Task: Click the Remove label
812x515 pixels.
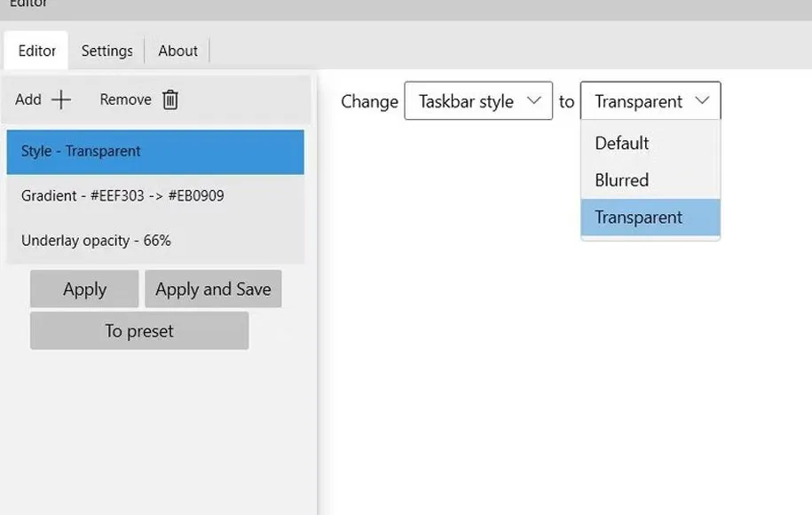Action: point(125,99)
